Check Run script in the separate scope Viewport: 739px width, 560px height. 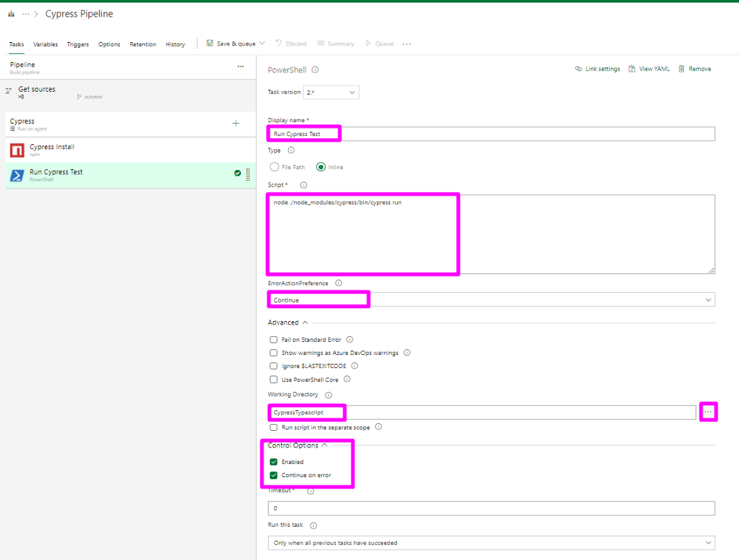[273, 427]
